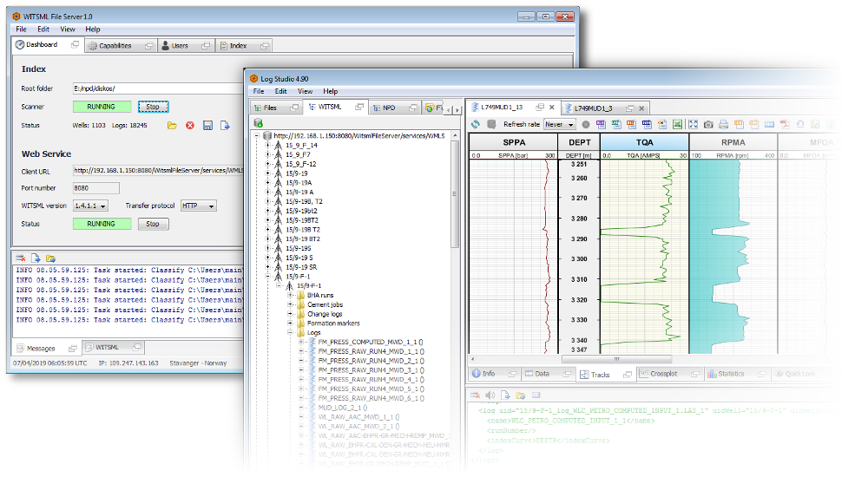Click the PDF export icon in log toolbar
This screenshot has width=868, height=477.
coord(785,125)
